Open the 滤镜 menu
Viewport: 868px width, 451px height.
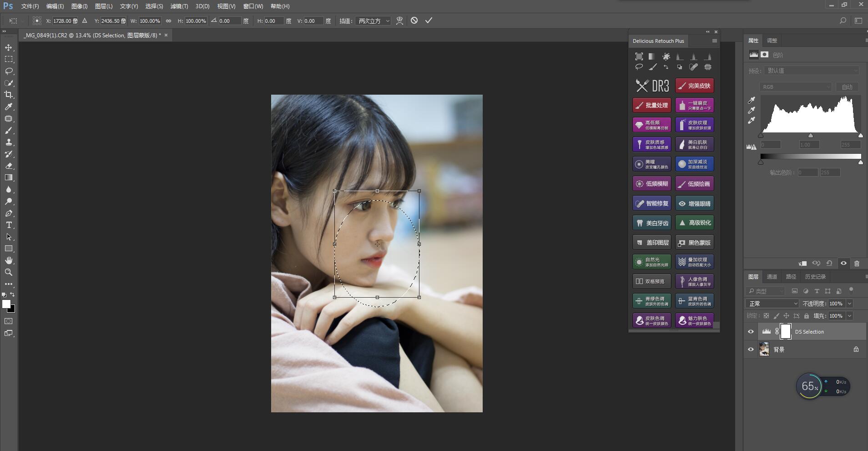point(179,6)
